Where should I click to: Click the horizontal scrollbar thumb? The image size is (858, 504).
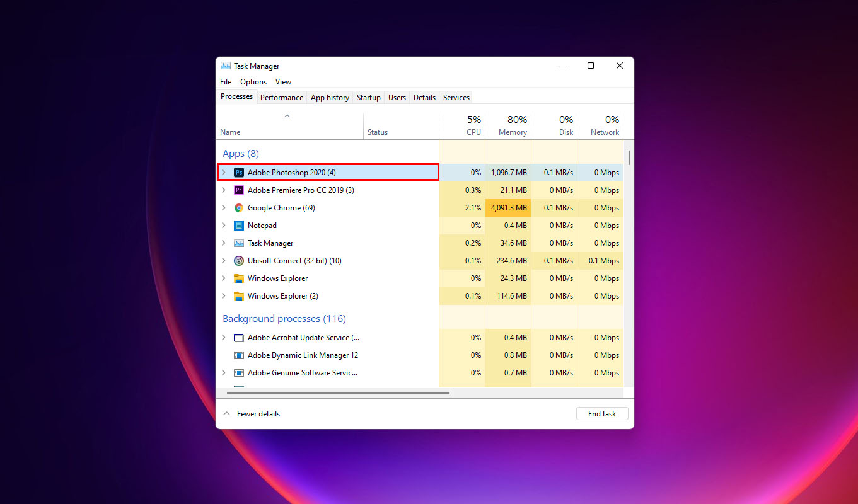point(337,392)
